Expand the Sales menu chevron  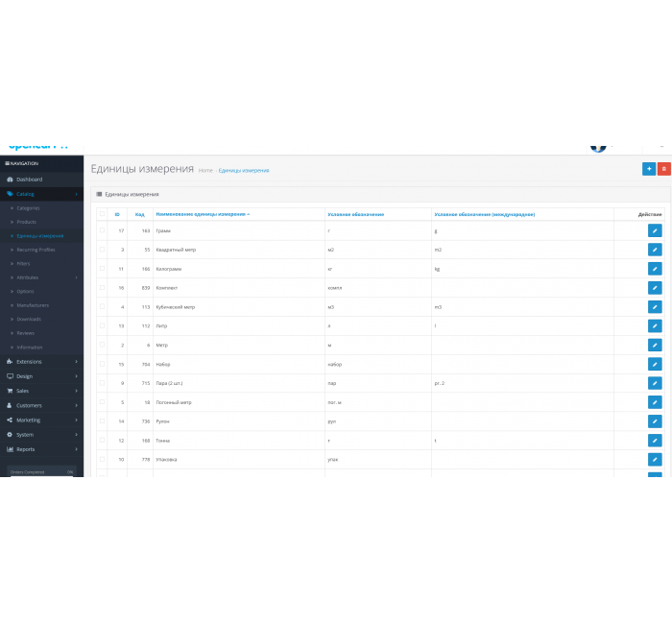tap(76, 391)
